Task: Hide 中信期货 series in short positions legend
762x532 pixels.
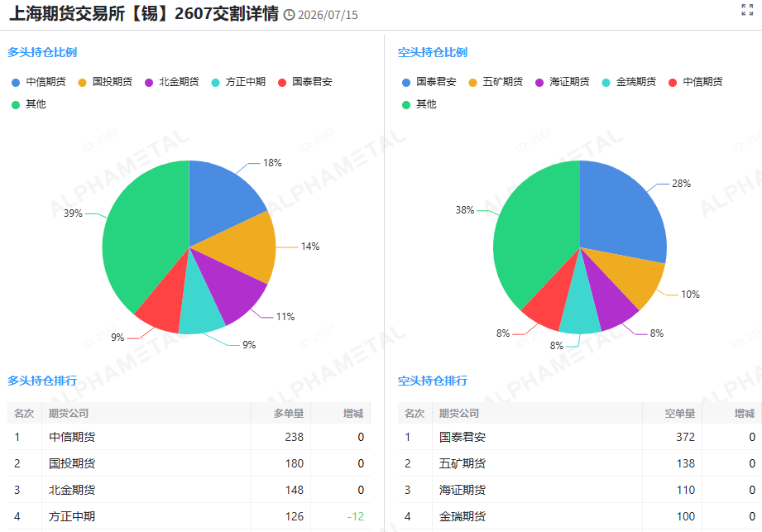Action: (x=696, y=82)
